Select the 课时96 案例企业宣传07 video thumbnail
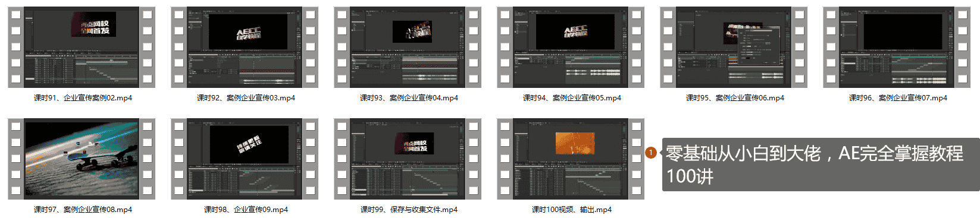 pos(897,48)
